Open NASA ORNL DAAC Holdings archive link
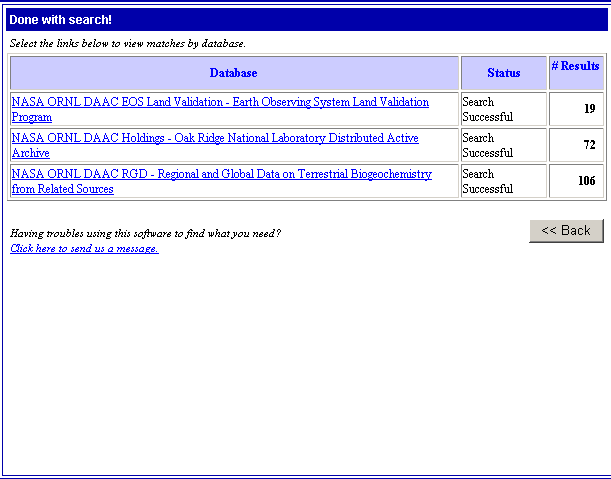 (x=215, y=145)
